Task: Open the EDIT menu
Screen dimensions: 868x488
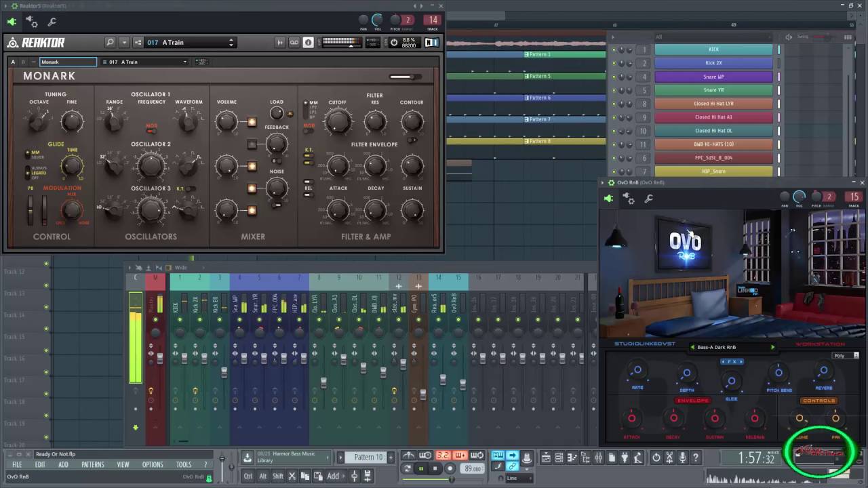Action: pos(40,465)
